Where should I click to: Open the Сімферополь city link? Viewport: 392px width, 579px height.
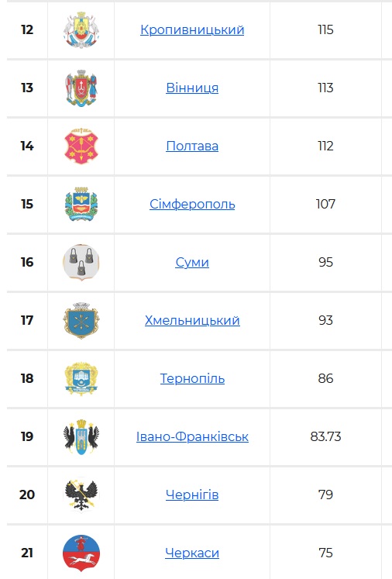pos(192,204)
